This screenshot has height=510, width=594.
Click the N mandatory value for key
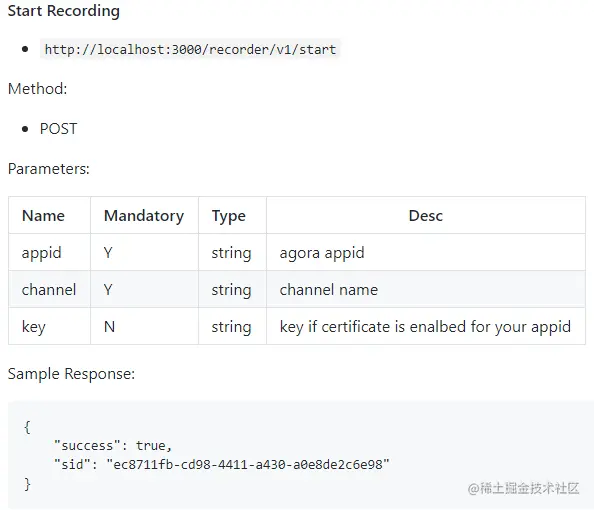tap(109, 327)
